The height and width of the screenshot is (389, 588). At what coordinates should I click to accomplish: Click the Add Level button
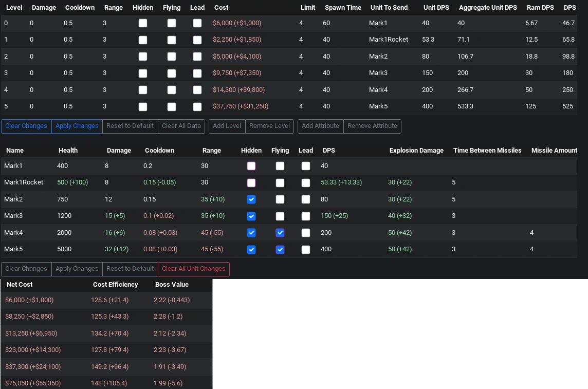(x=227, y=126)
